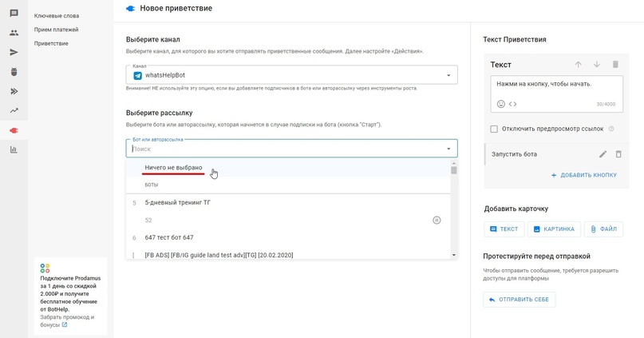Open the 'Канал' whatsHelpBot dropdown

coord(291,75)
